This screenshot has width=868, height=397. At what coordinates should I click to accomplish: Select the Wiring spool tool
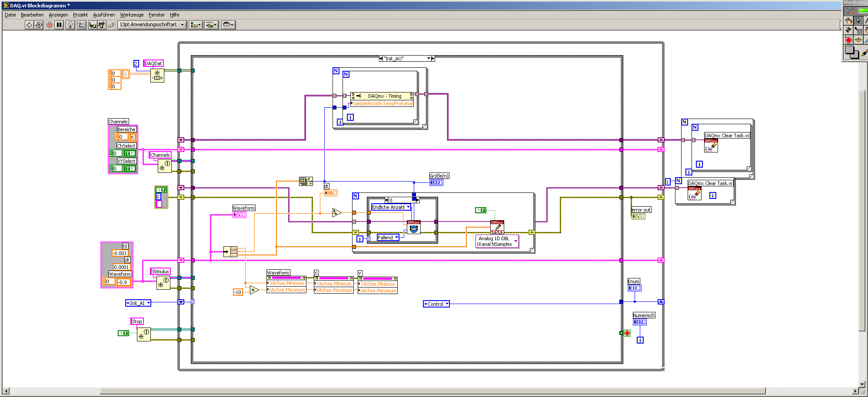(848, 30)
